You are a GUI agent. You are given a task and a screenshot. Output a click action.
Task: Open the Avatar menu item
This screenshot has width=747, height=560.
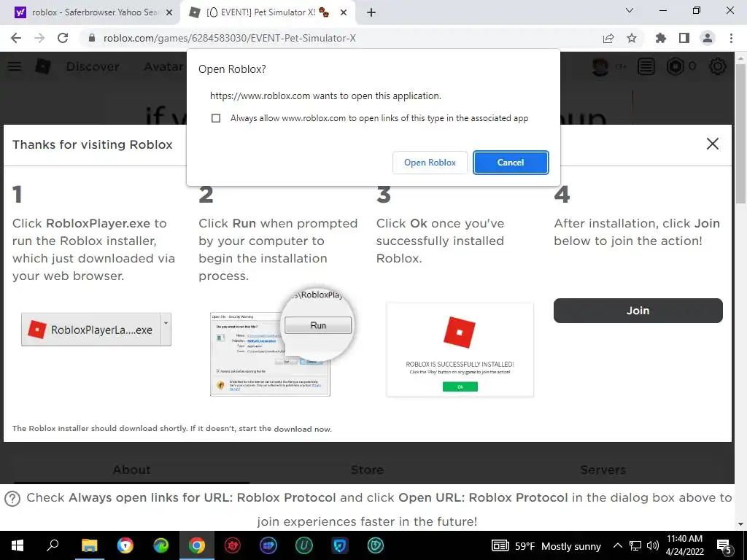pos(164,66)
